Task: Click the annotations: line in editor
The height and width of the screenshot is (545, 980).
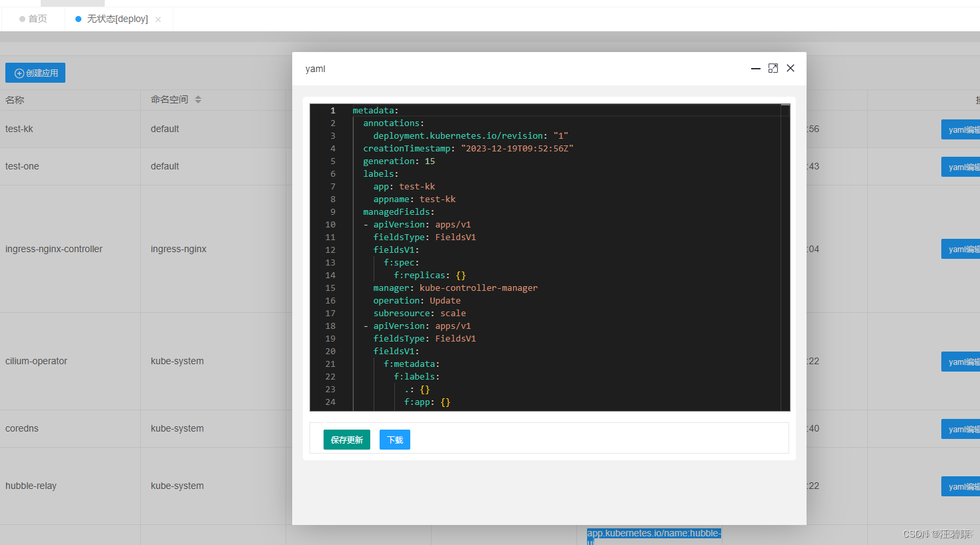Action: (394, 123)
